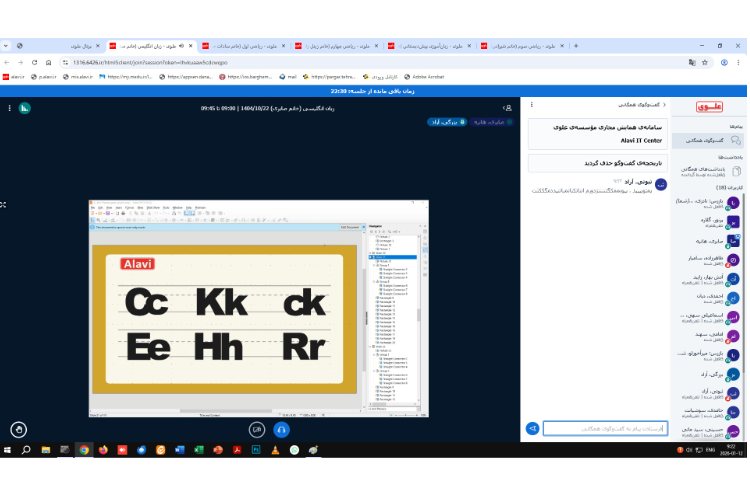Click the Google Translate icon in address bar
This screenshot has height=480, width=750.
[x=691, y=61]
